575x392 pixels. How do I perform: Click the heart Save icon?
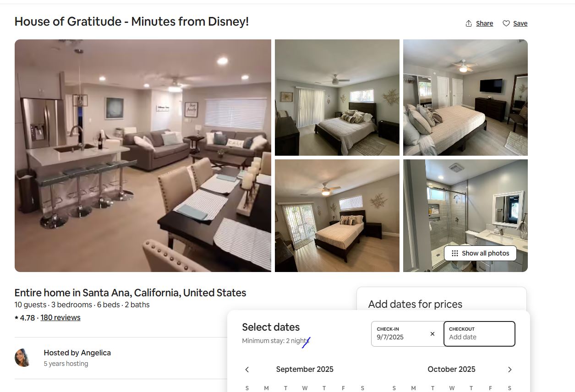click(506, 23)
